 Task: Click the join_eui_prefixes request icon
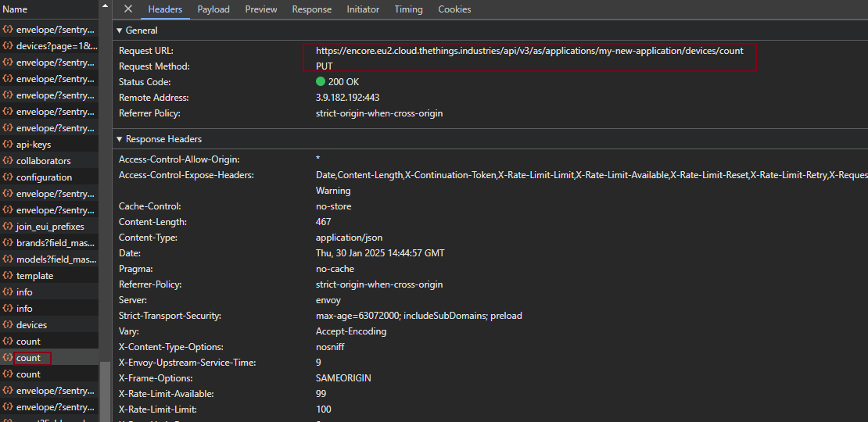click(8, 226)
